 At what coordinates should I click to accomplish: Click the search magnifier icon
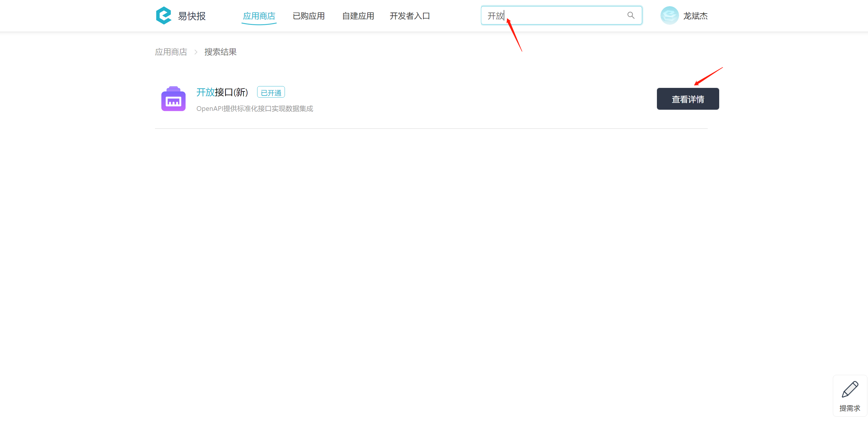click(631, 15)
